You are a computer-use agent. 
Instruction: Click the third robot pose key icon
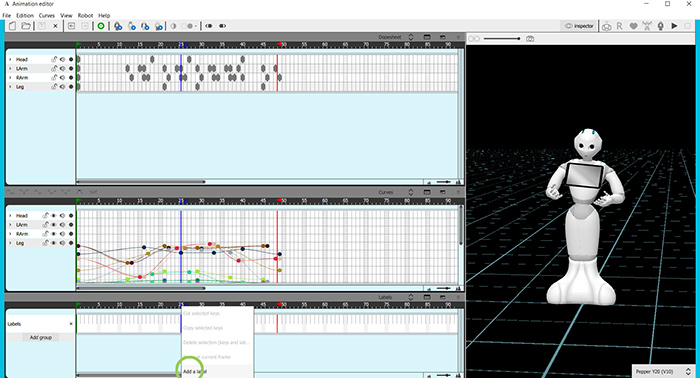145,26
